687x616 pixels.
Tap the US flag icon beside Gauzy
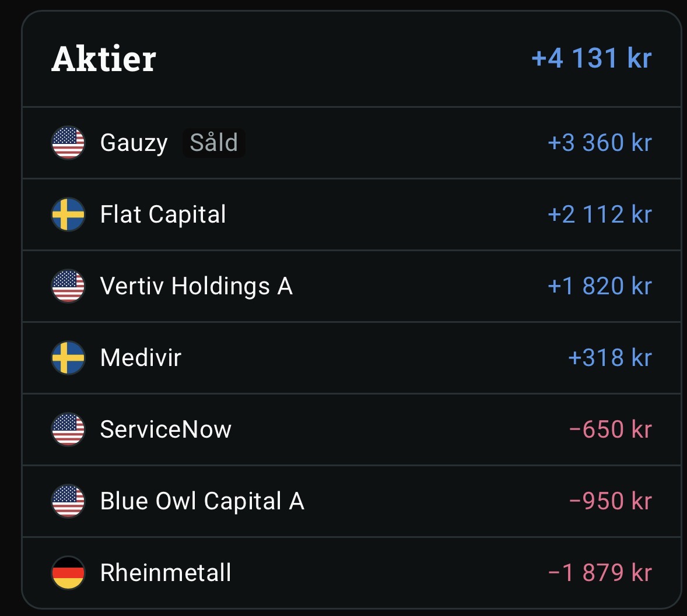[68, 143]
